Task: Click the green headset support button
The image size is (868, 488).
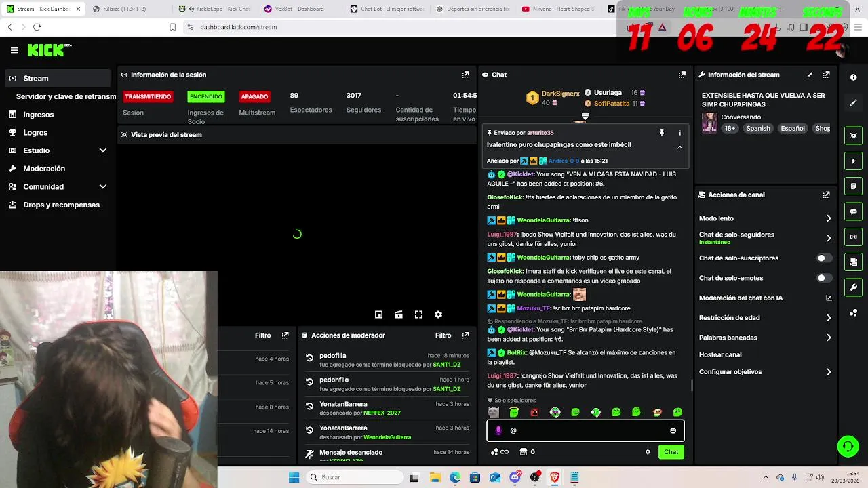Action: (x=848, y=446)
